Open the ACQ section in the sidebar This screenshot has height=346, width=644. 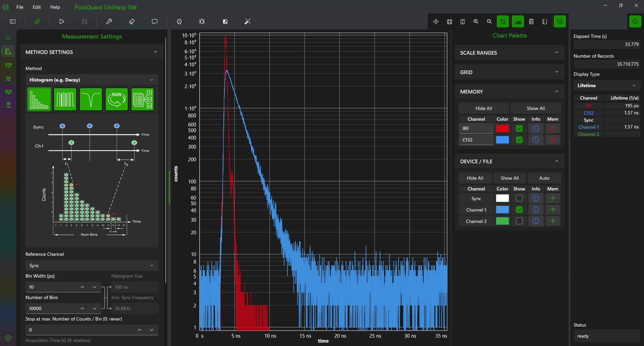click(x=8, y=92)
